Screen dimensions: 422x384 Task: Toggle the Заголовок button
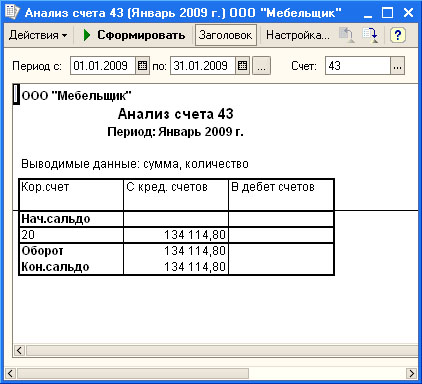pyautogui.click(x=226, y=35)
